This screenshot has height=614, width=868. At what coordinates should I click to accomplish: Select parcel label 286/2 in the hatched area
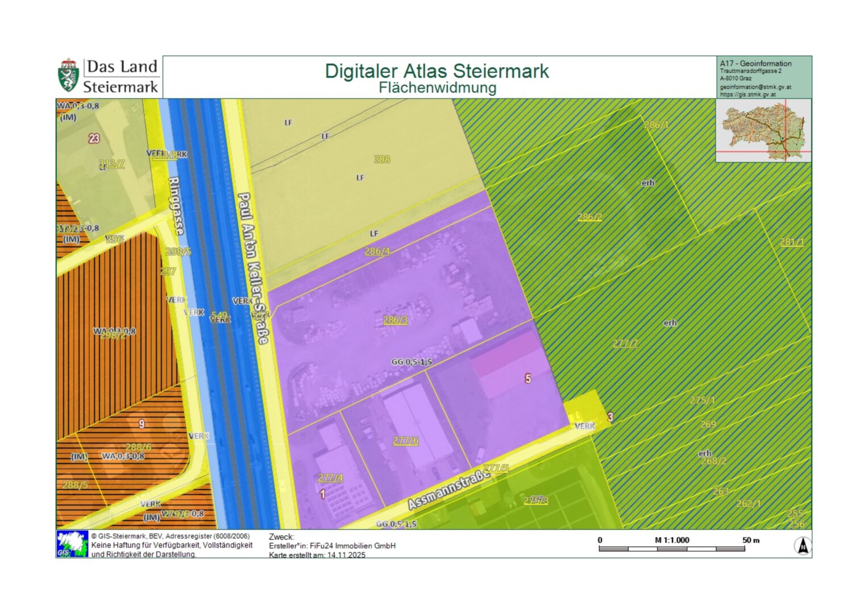589,217
